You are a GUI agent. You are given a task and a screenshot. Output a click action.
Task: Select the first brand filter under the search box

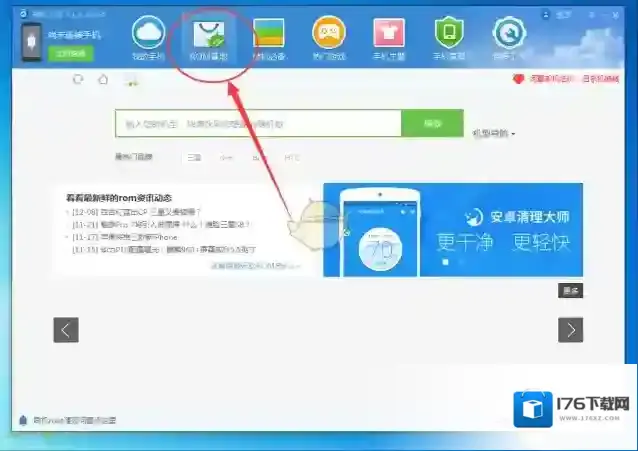point(194,157)
